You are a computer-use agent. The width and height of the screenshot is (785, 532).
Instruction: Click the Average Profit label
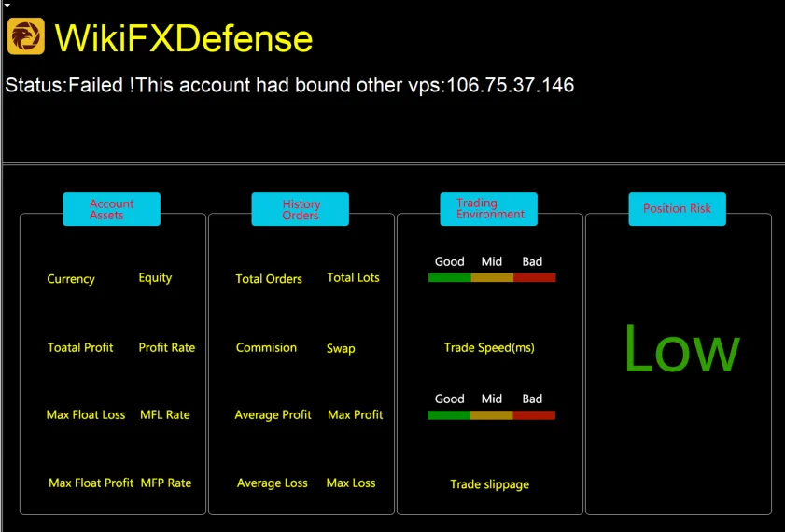273,415
